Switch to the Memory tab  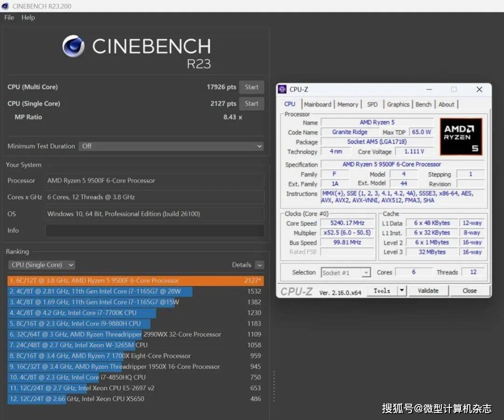(x=348, y=104)
